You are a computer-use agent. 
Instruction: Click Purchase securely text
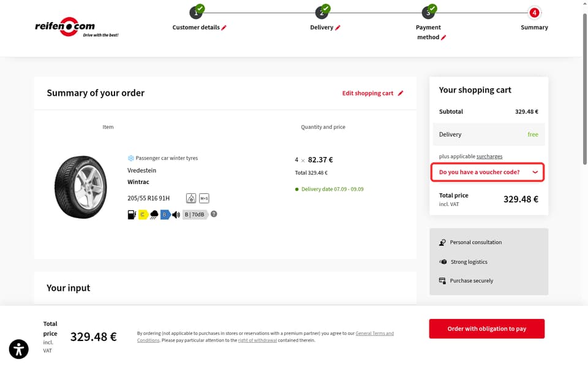472,280
